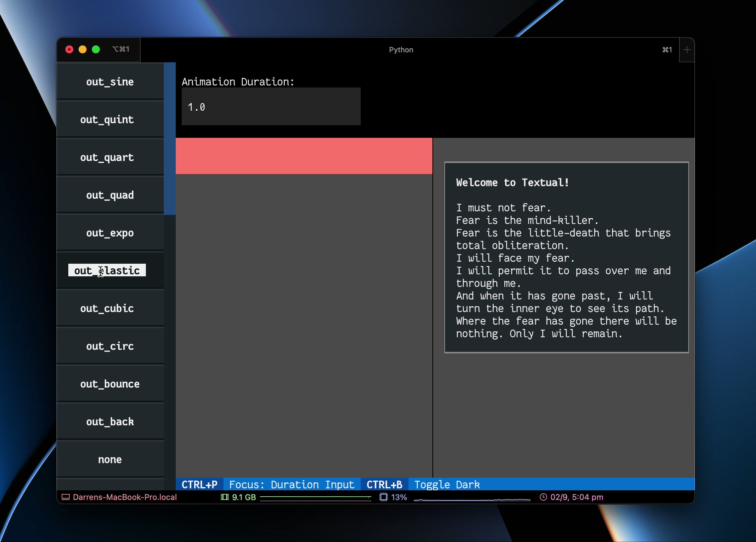
Task: Click Focus: Duration Input in the footer
Action: point(292,484)
